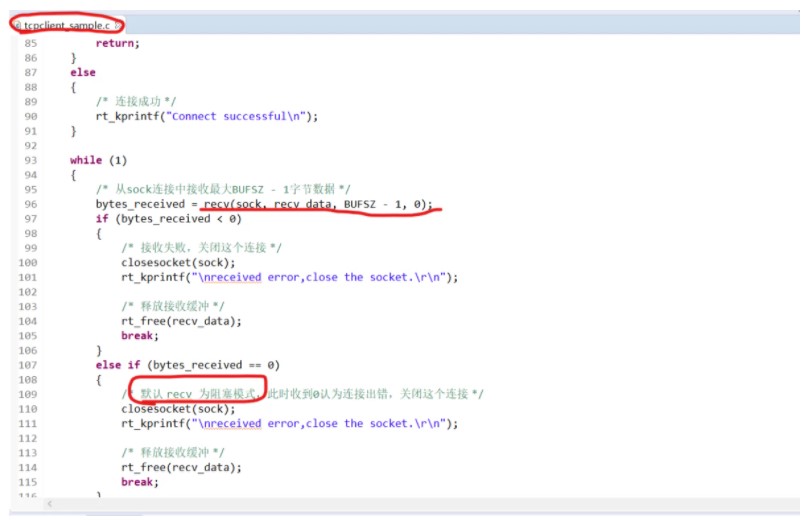Click the 'else' keyword on line 87
Image resolution: width=805 pixels, height=520 pixels.
pos(83,72)
